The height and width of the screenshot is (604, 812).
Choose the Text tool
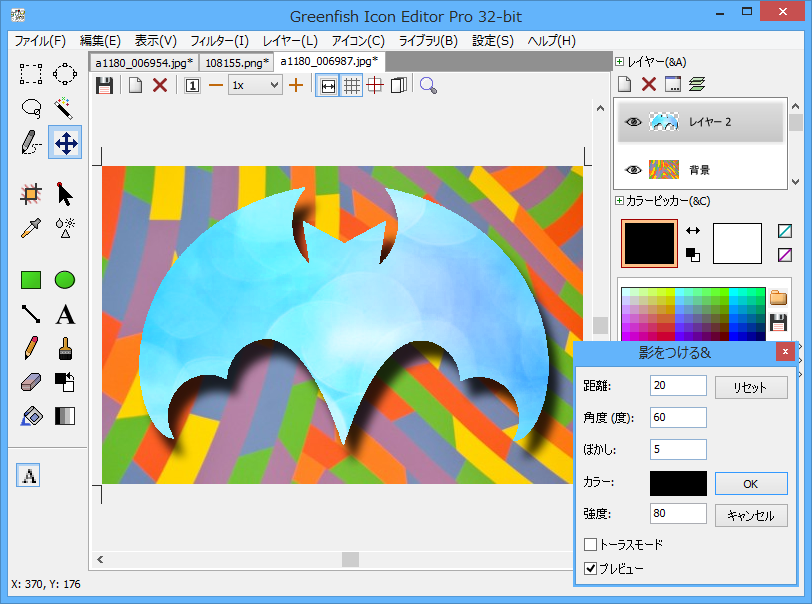(x=65, y=315)
